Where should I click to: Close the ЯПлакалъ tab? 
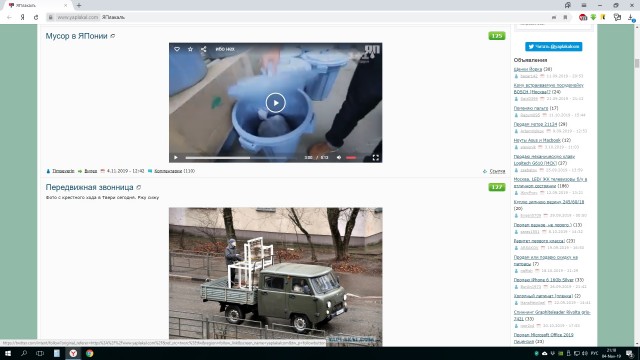coord(65,5)
